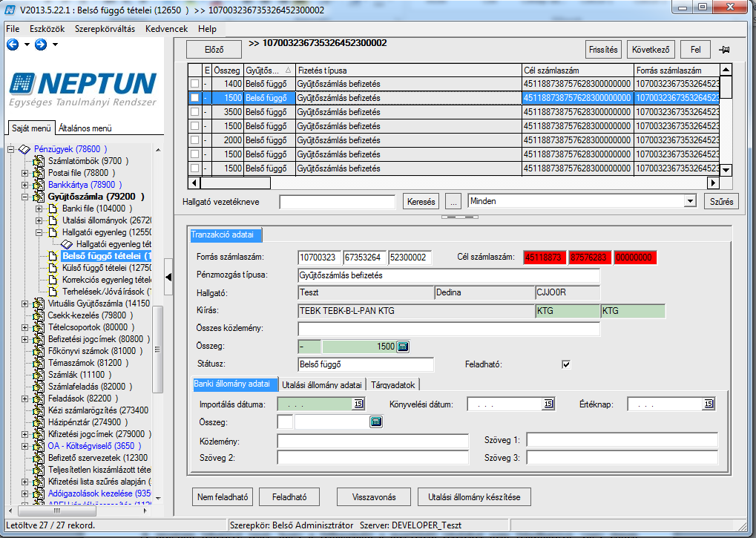Collapse the Hallgatói egyenleg node
The image size is (756, 538).
point(39,232)
